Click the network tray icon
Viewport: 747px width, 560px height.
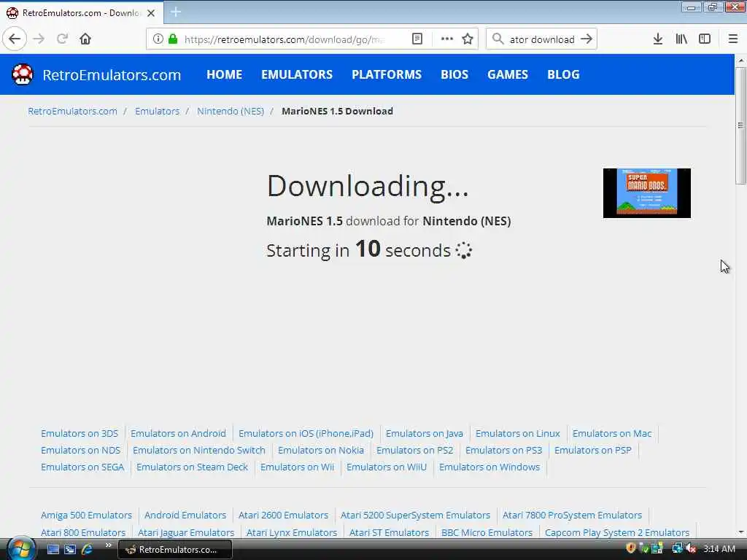tap(677, 548)
